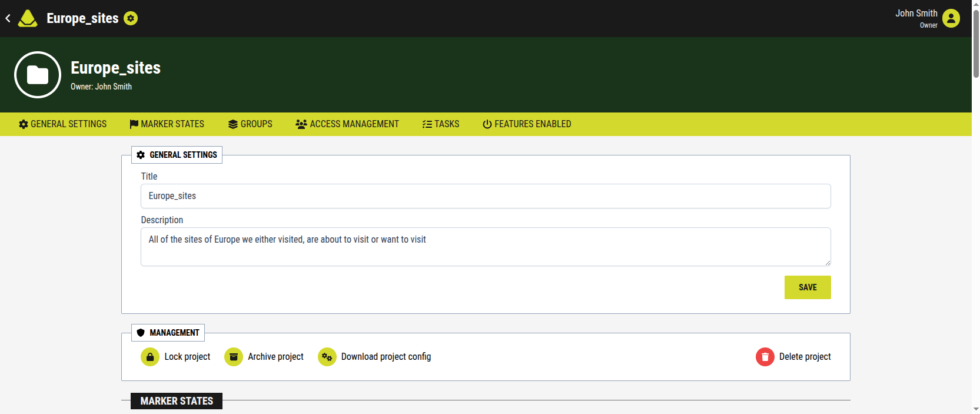Open project settings gear badge next to title
Image resolution: width=980 pixels, height=414 pixels.
pyautogui.click(x=131, y=18)
